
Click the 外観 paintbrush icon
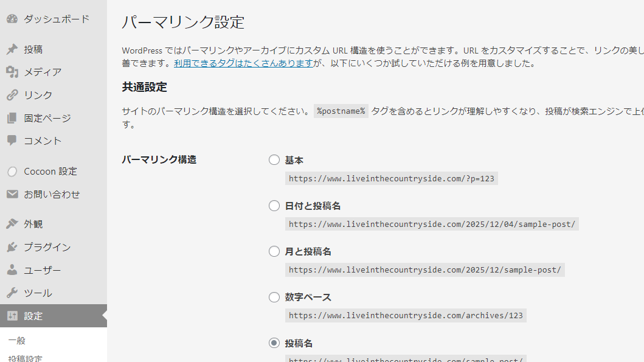click(12, 224)
